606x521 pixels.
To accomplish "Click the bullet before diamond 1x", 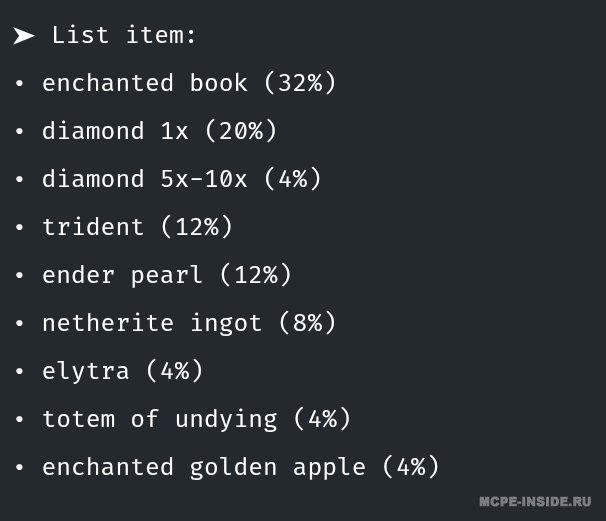I will coord(19,132).
